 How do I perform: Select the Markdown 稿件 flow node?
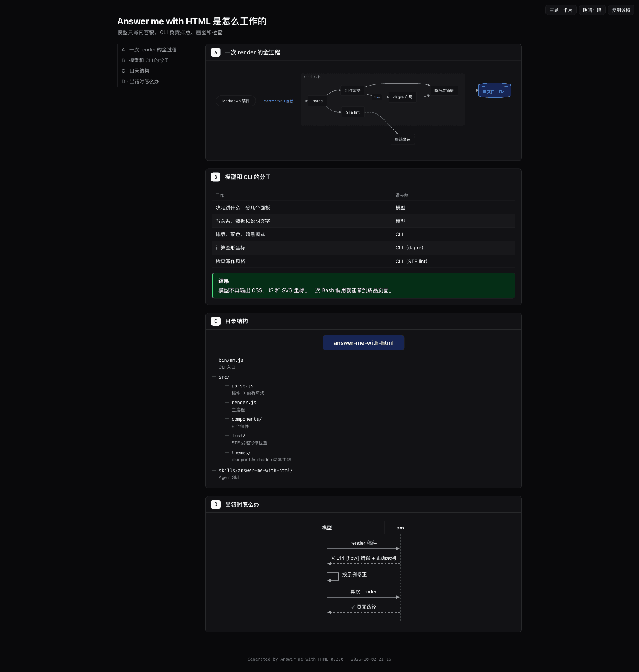pos(236,101)
